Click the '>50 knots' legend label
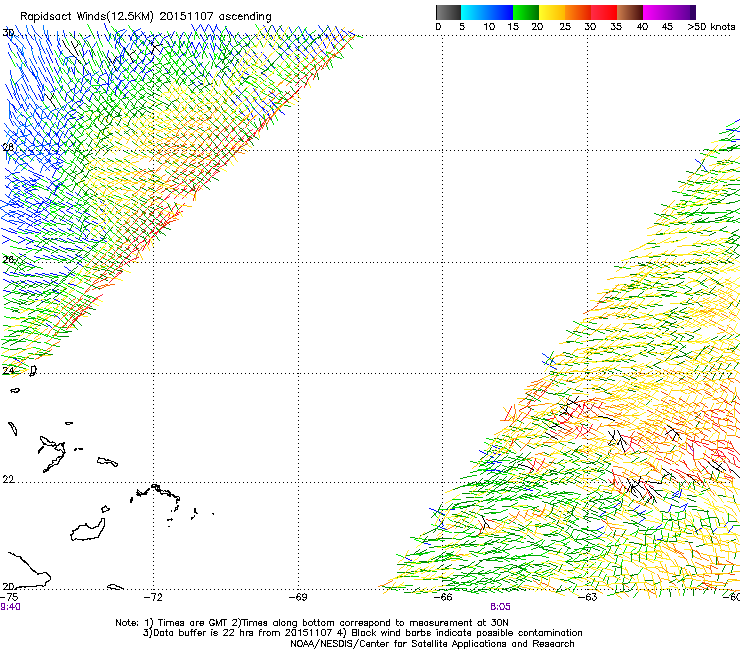The image size is (740, 650). [711, 27]
